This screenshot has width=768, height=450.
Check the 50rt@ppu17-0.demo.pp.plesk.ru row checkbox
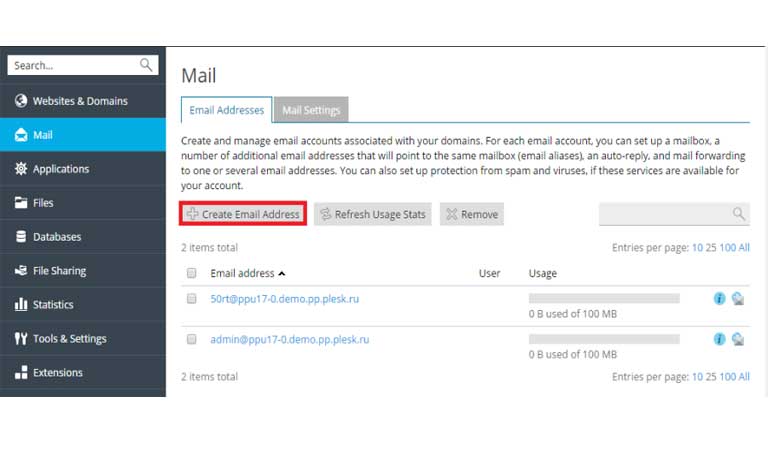click(x=192, y=299)
